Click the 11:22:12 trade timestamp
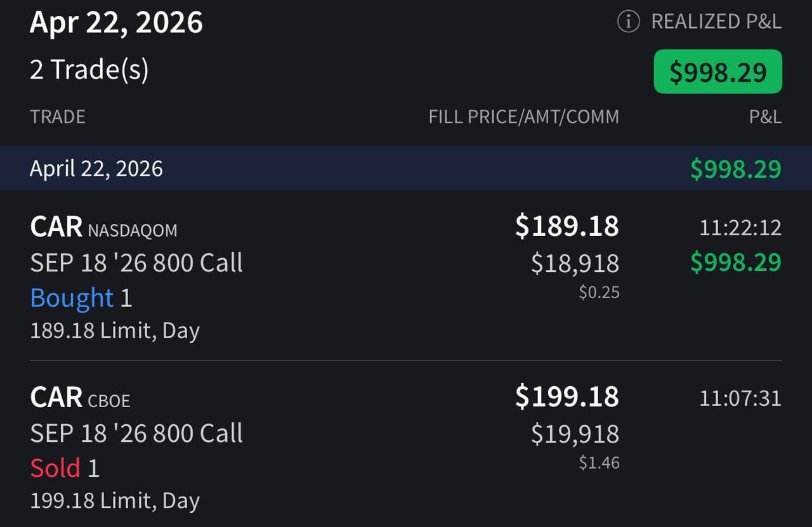Viewport: 812px width, 527px height. coord(740,228)
